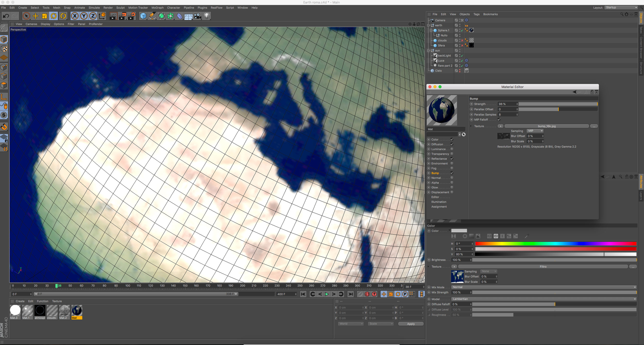Open the Bump Sampling MIP dropdown
The width and height of the screenshot is (644, 345).
pos(535,131)
